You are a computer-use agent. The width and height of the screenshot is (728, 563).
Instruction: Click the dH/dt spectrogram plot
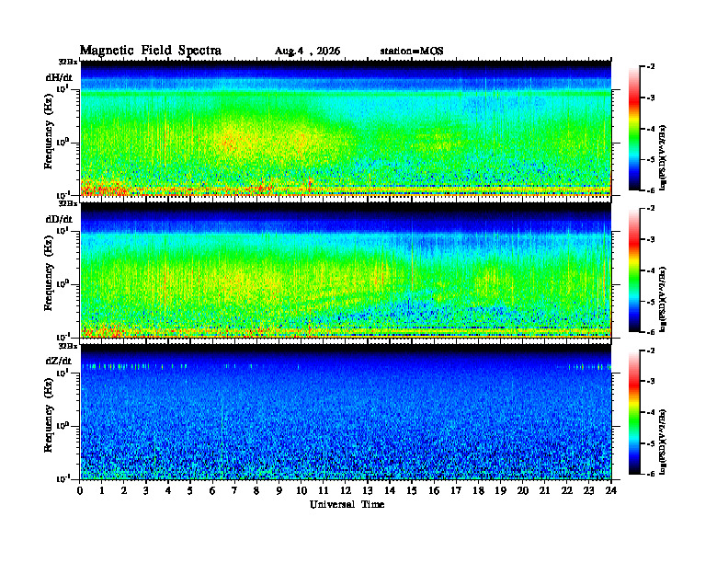click(x=346, y=129)
